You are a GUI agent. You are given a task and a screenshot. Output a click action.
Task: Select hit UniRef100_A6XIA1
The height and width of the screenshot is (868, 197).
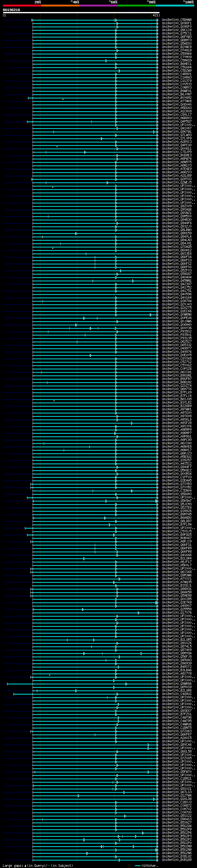pyautogui.click(x=177, y=372)
